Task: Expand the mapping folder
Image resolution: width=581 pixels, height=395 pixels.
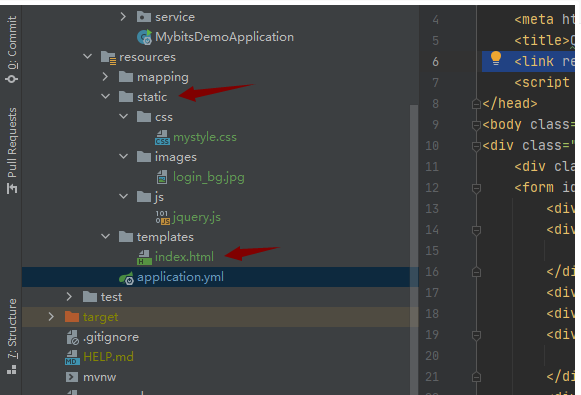Action: (x=105, y=77)
